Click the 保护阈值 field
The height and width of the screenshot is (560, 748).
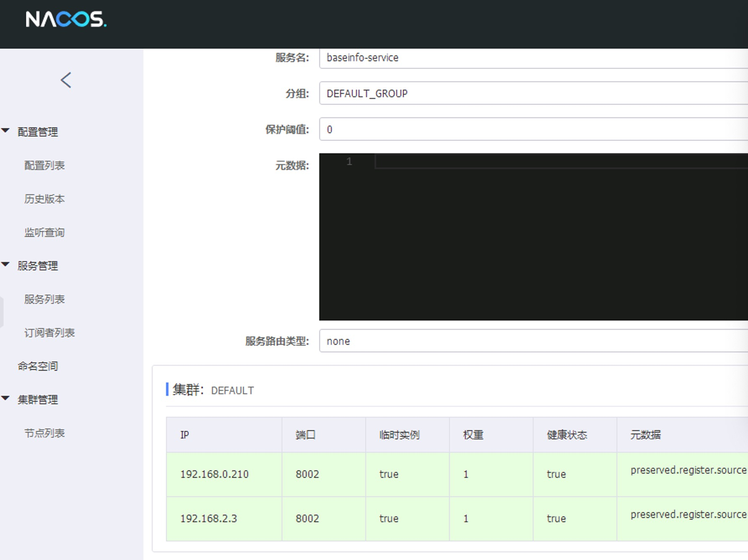(x=534, y=129)
